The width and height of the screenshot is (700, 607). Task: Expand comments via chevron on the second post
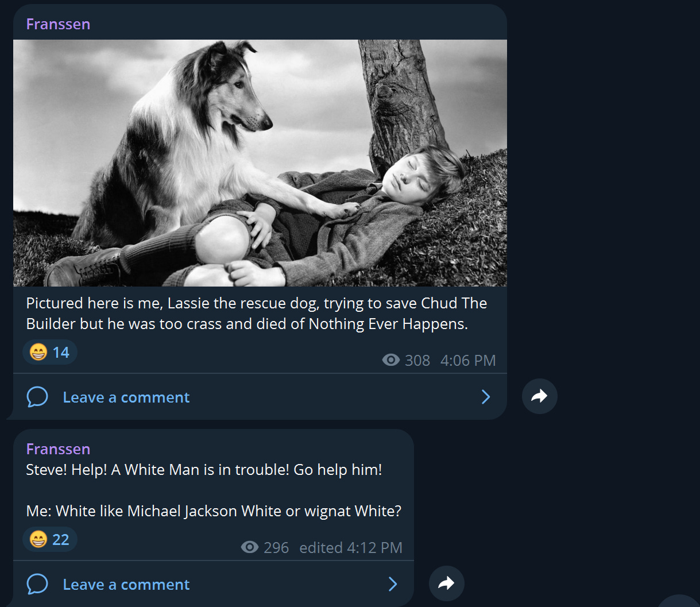click(393, 584)
